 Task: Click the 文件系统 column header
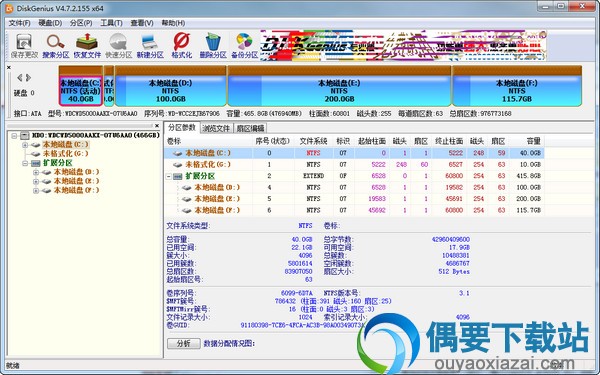(x=313, y=141)
